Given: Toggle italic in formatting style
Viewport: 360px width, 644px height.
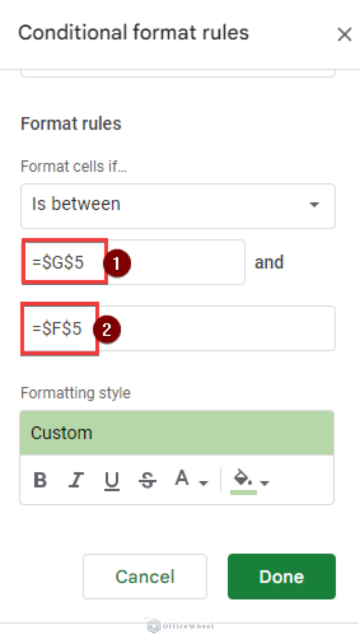Looking at the screenshot, I should [75, 480].
